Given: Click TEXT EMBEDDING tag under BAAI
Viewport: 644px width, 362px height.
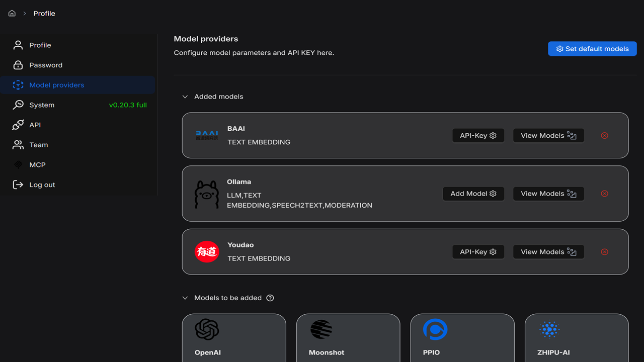Looking at the screenshot, I should [x=259, y=142].
